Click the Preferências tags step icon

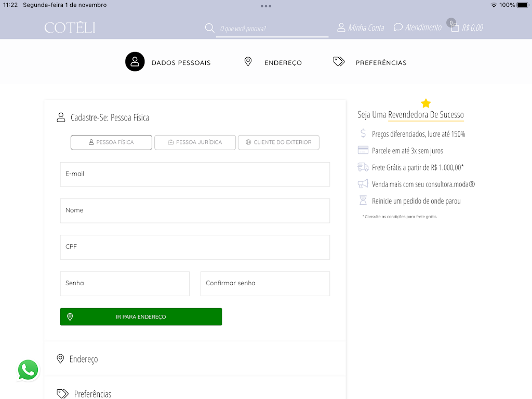click(x=339, y=62)
